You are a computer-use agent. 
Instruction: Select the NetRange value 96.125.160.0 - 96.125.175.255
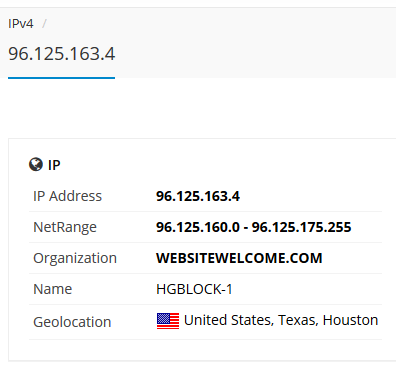point(254,227)
